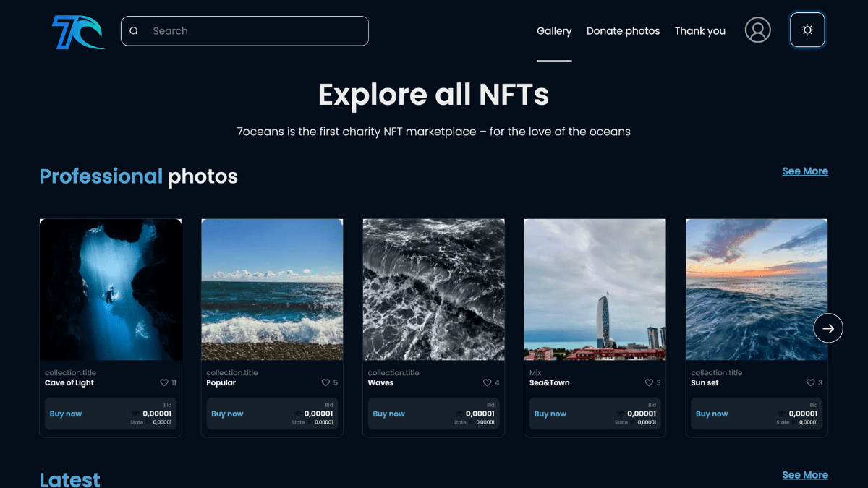This screenshot has height=488, width=868.
Task: Open the Waves black-and-white thumbnail
Action: tap(433, 289)
